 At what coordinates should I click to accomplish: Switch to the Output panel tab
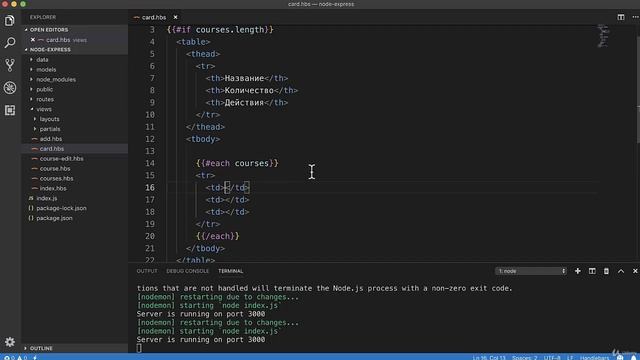coord(147,271)
